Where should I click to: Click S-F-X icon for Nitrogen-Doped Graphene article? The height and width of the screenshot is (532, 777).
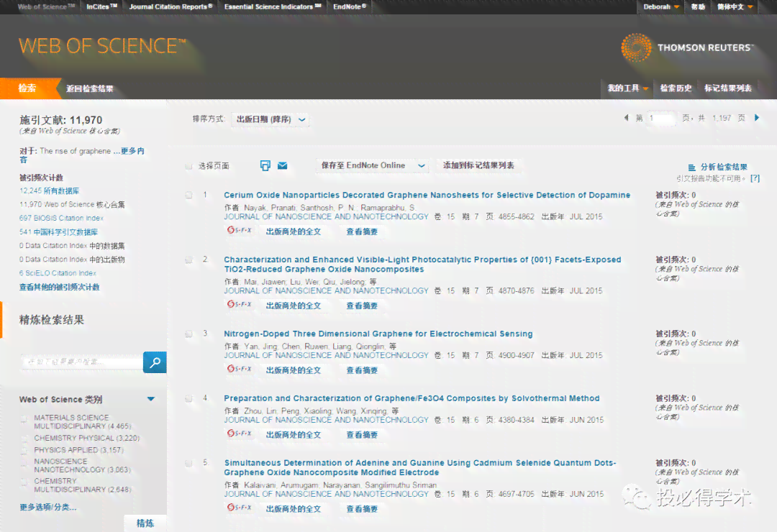240,369
